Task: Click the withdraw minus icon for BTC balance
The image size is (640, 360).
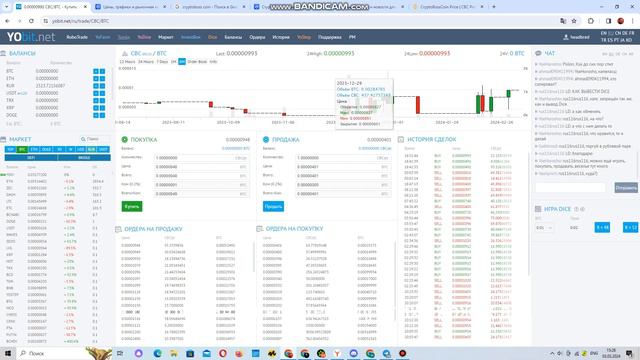Action: 102,71
